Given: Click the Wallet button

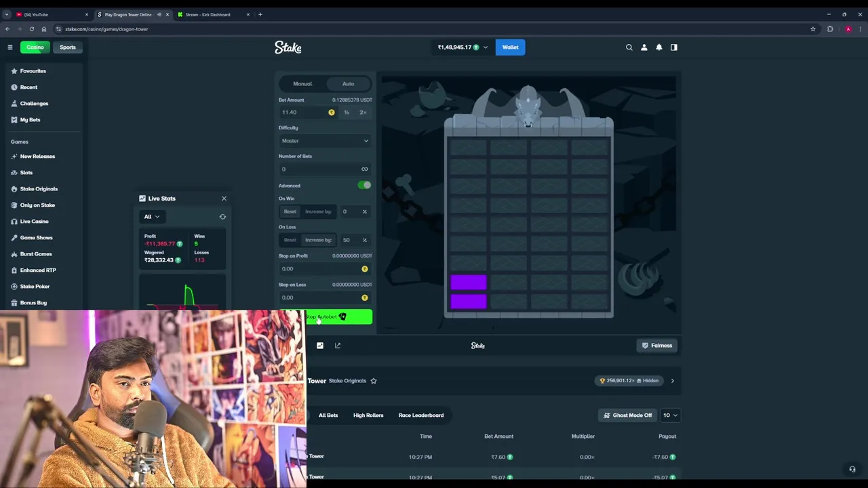Looking at the screenshot, I should (x=510, y=47).
